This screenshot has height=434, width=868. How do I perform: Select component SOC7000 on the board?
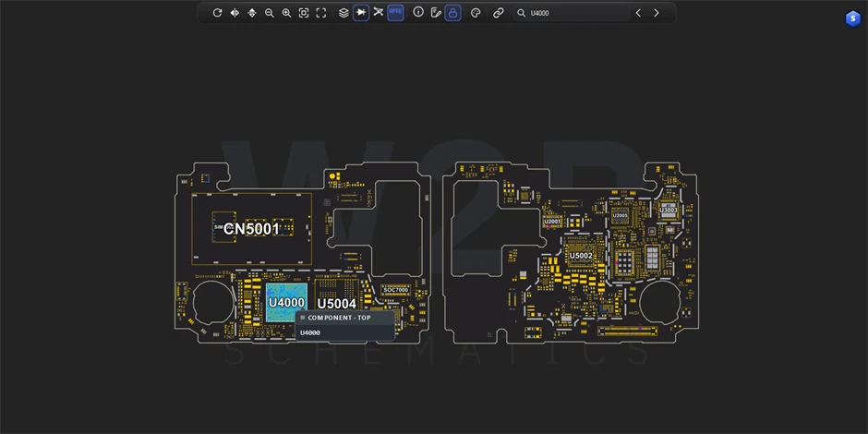tap(396, 290)
